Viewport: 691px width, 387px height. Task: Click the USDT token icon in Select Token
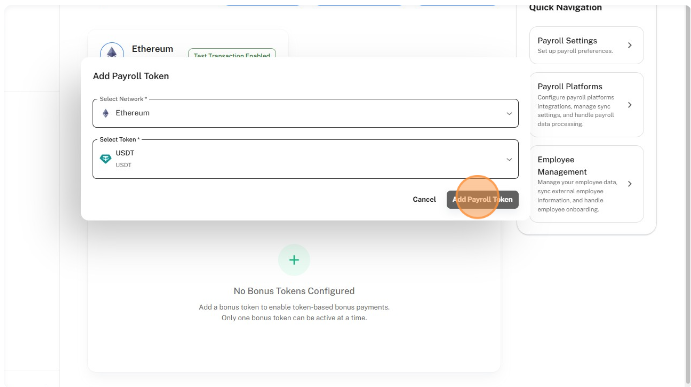pos(105,159)
